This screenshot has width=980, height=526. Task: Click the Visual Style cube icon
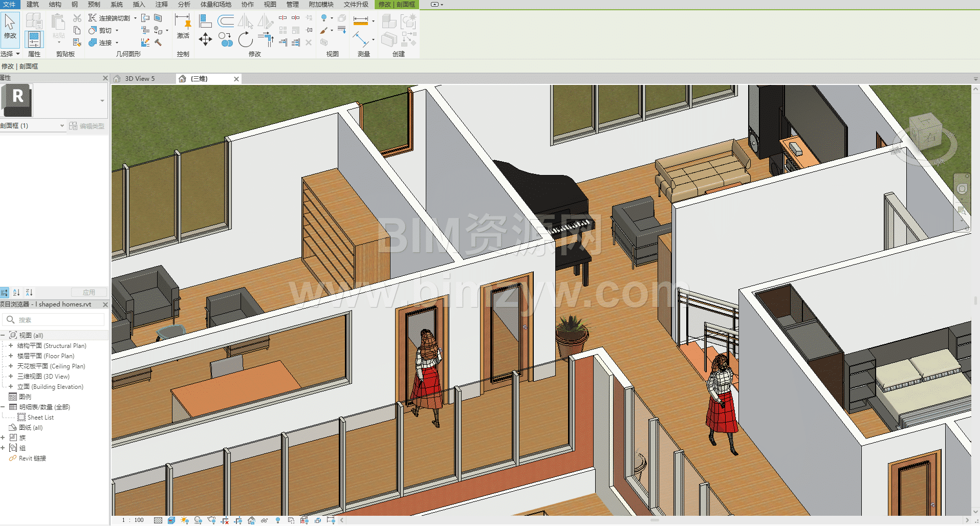coord(171,520)
